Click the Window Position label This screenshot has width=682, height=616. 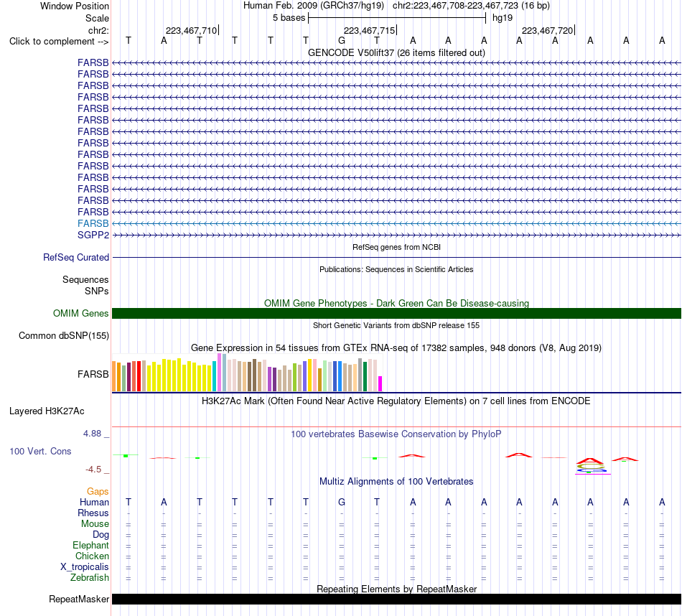(x=75, y=6)
